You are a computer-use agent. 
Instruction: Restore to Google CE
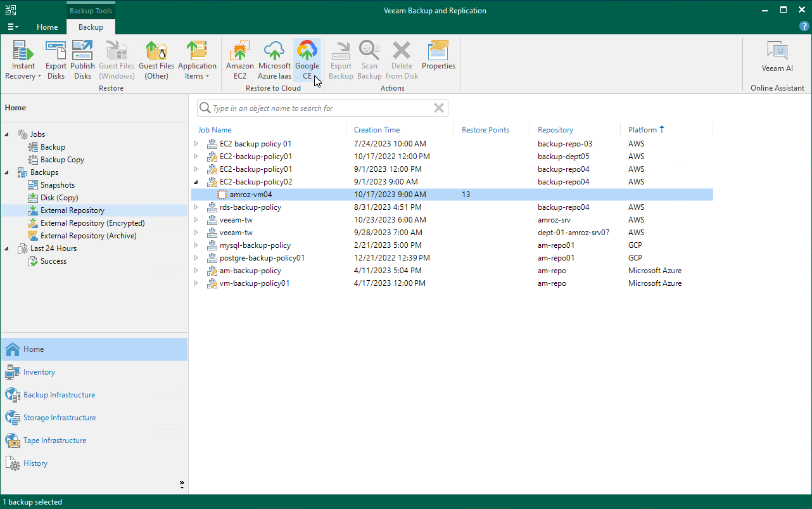click(307, 61)
